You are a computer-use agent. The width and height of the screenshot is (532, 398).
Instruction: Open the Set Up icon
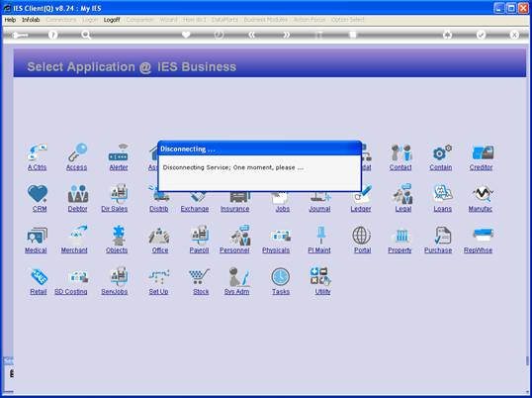(159, 276)
